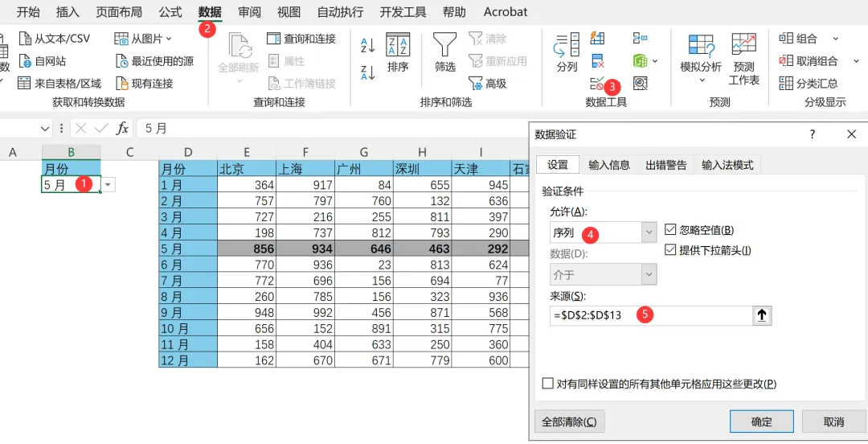
Task: Click the 分类汇总 subtotal button
Action: click(809, 84)
